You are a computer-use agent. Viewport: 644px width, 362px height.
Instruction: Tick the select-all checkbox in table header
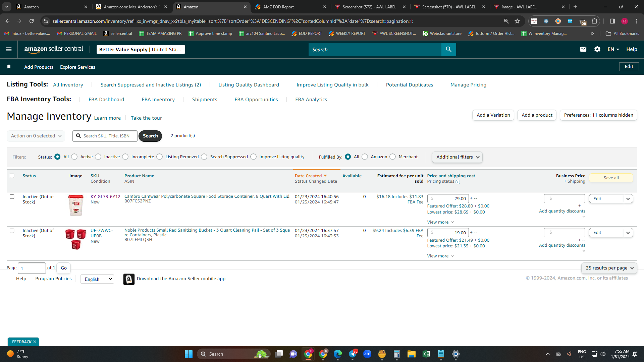click(12, 176)
